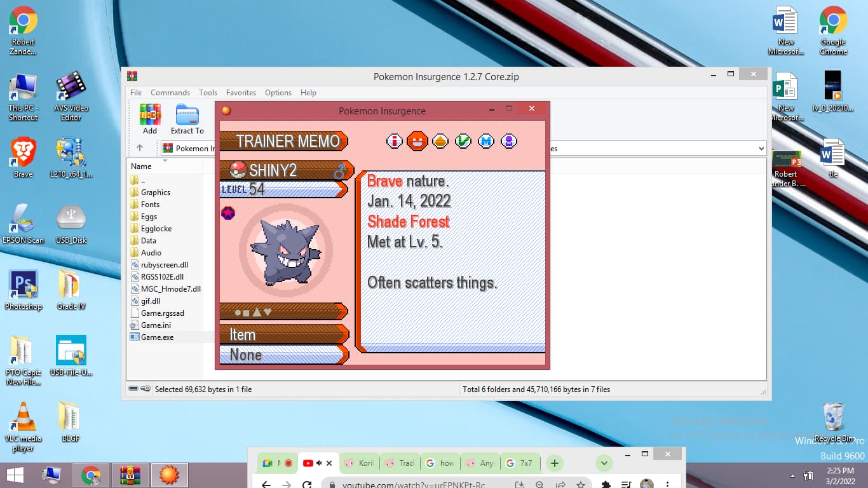Switch to the 7x7 Google tab in Chrome

(520, 463)
